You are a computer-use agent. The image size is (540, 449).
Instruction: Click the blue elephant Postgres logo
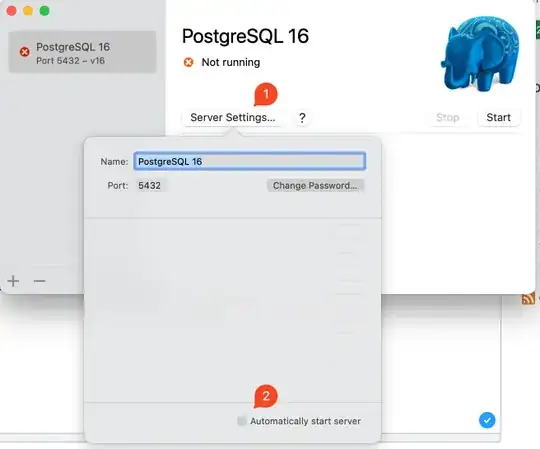[481, 53]
